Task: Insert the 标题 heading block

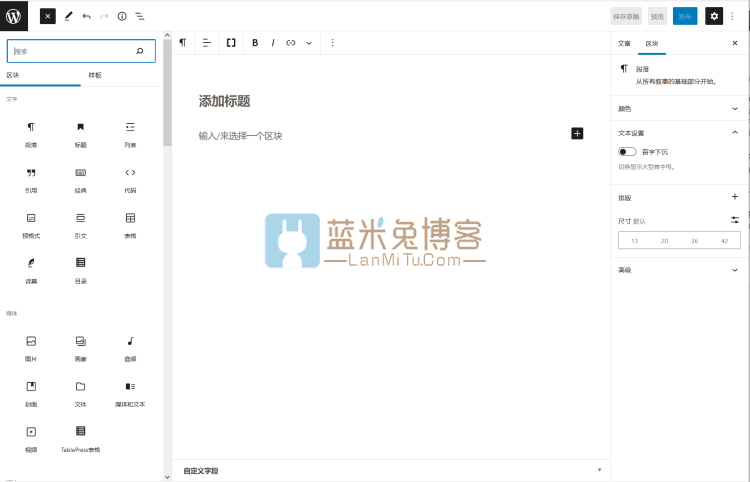Action: [80, 134]
